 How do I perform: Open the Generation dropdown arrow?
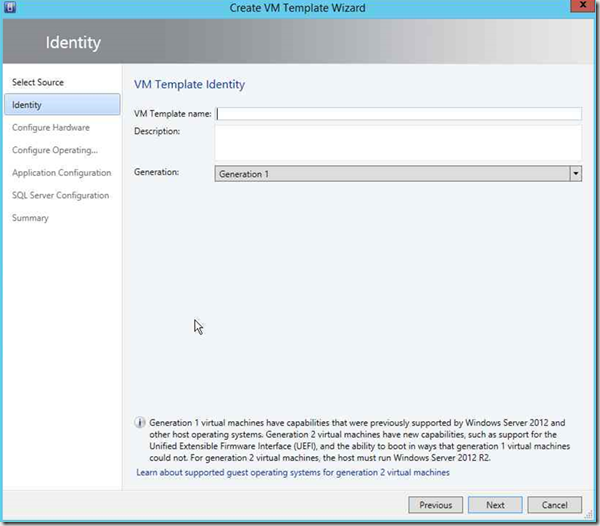(x=575, y=174)
